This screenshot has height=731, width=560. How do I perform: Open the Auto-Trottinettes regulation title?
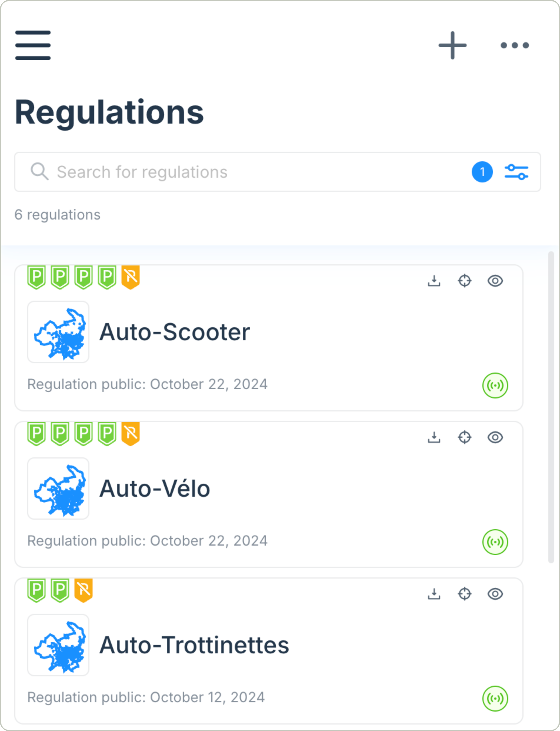[194, 645]
